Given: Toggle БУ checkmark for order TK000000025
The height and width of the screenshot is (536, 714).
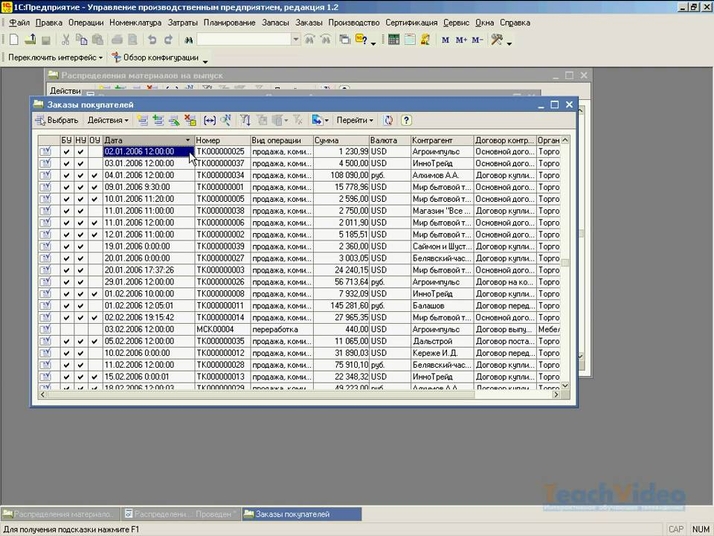Looking at the screenshot, I should [x=66, y=152].
